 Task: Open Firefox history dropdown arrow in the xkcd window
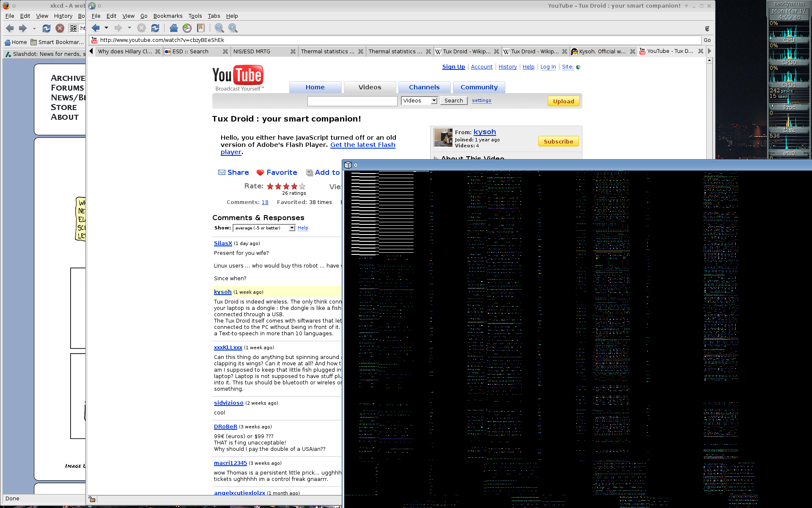click(34, 28)
